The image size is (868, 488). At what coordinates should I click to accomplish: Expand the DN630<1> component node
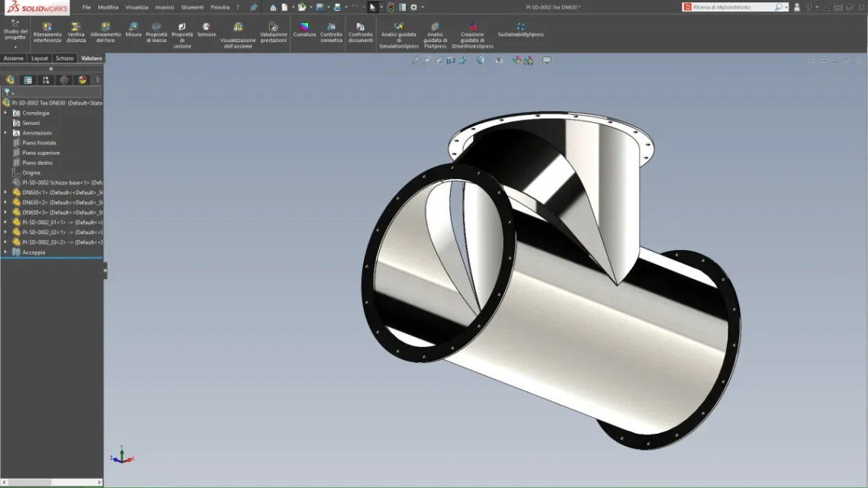point(5,192)
